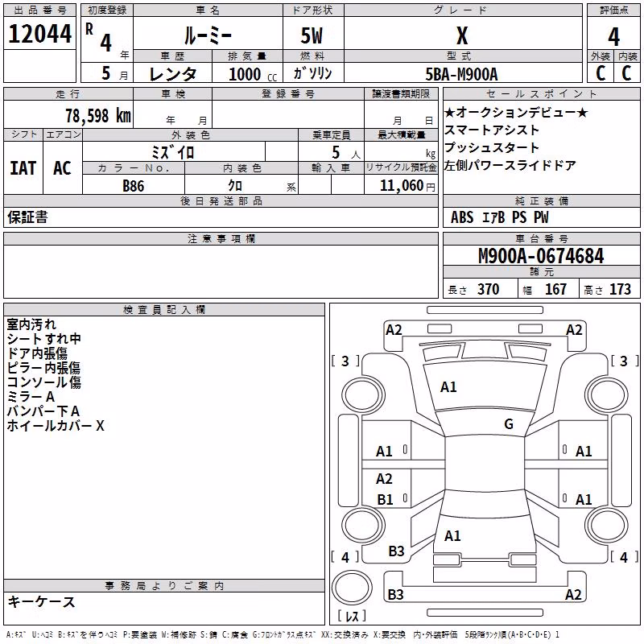The image size is (644, 644).
Task: Click the 左側パワースライドドア sales point
Action: tap(510, 165)
